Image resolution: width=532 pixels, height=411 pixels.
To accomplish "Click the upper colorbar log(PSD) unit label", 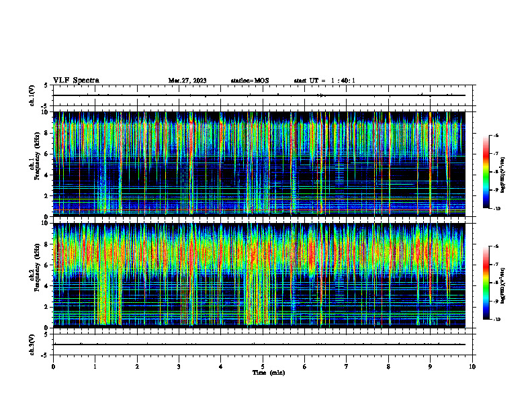I will tap(503, 175).
